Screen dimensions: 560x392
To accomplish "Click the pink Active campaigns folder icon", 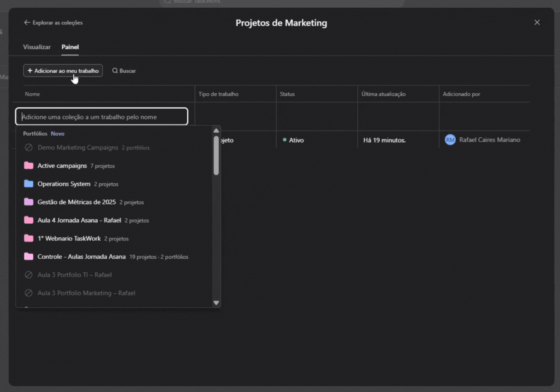I will pos(29,166).
